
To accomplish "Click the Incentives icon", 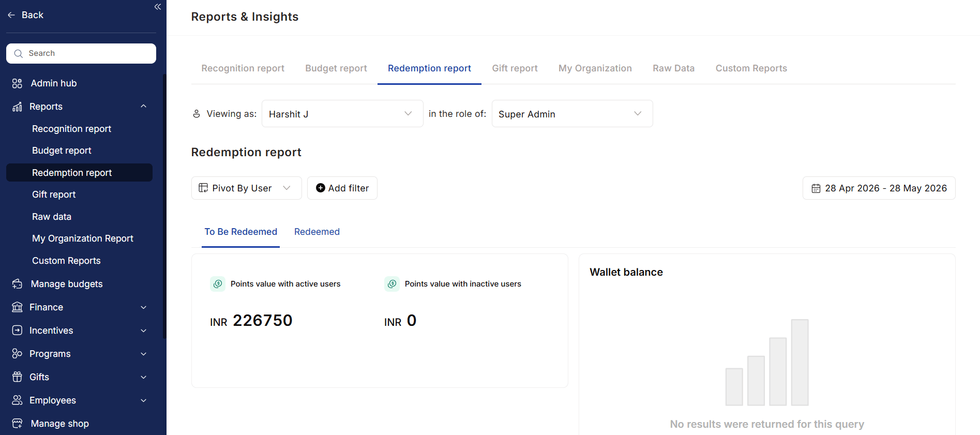I will [x=17, y=331].
